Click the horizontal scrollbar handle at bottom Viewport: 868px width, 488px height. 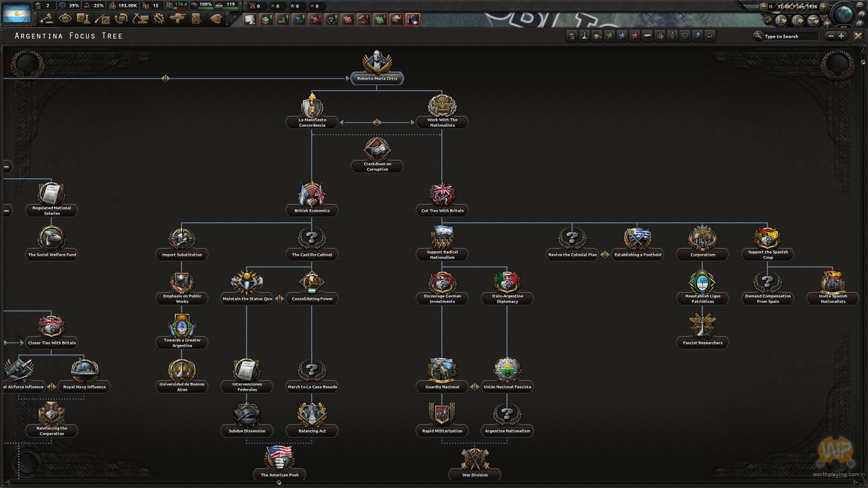click(x=279, y=483)
